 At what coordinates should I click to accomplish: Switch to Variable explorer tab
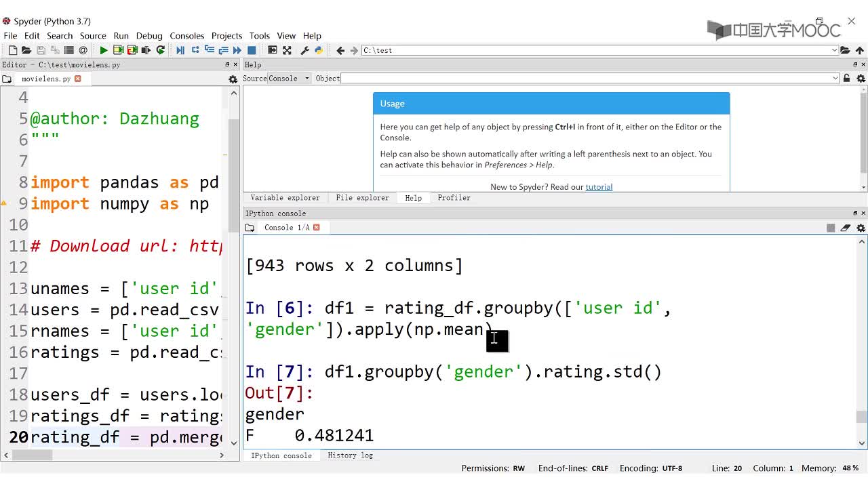pyautogui.click(x=285, y=198)
